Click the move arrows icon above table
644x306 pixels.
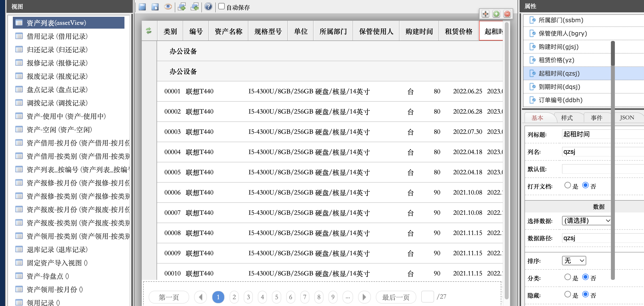tap(485, 14)
